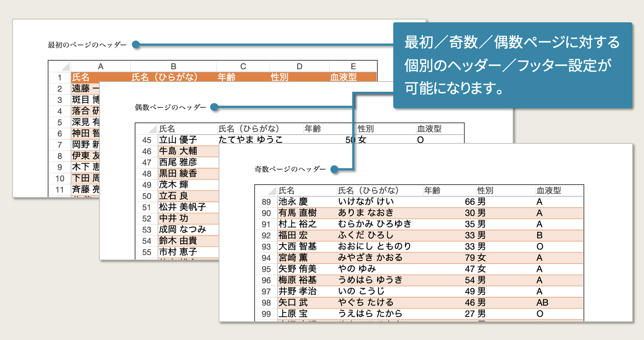Click the 有馬 直樹 cell
The width and height of the screenshot is (644, 340).
coord(307,213)
